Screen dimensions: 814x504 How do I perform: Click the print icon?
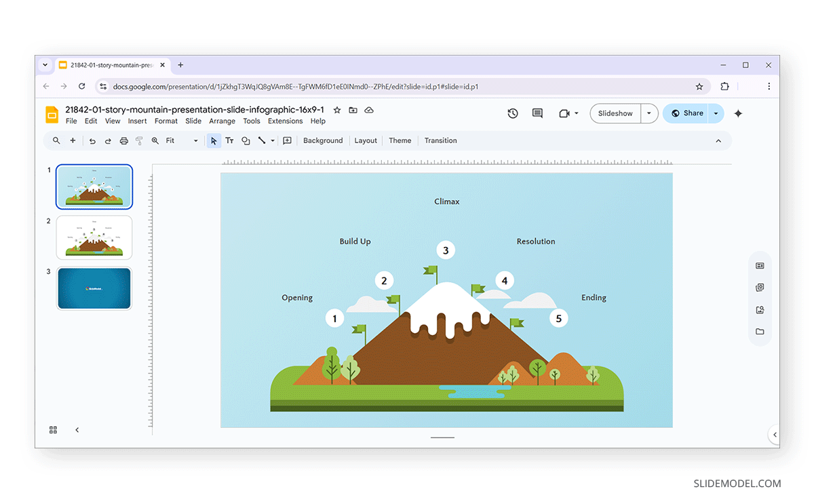click(x=123, y=141)
